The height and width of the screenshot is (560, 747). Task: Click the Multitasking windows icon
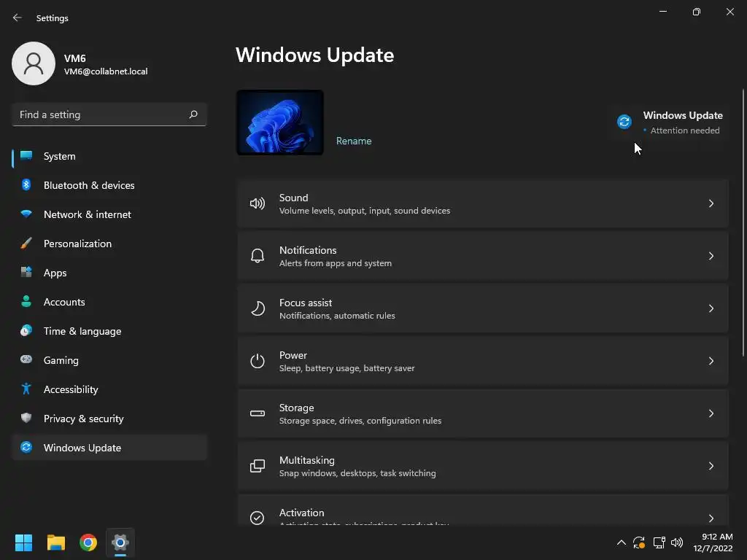[x=258, y=466]
